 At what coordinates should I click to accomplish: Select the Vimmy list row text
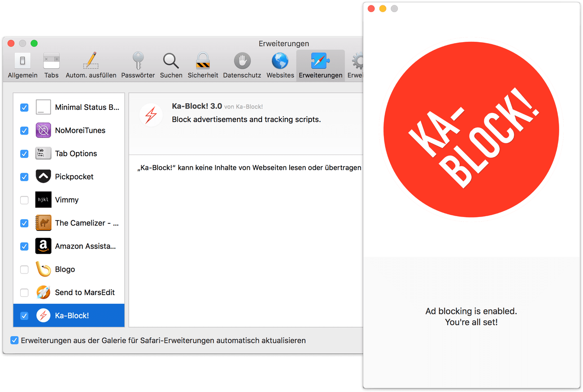67,200
